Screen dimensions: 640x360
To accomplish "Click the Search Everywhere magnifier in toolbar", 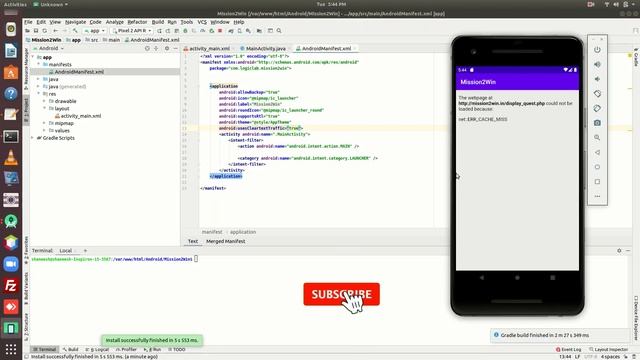I will pyautogui.click(x=279, y=31).
